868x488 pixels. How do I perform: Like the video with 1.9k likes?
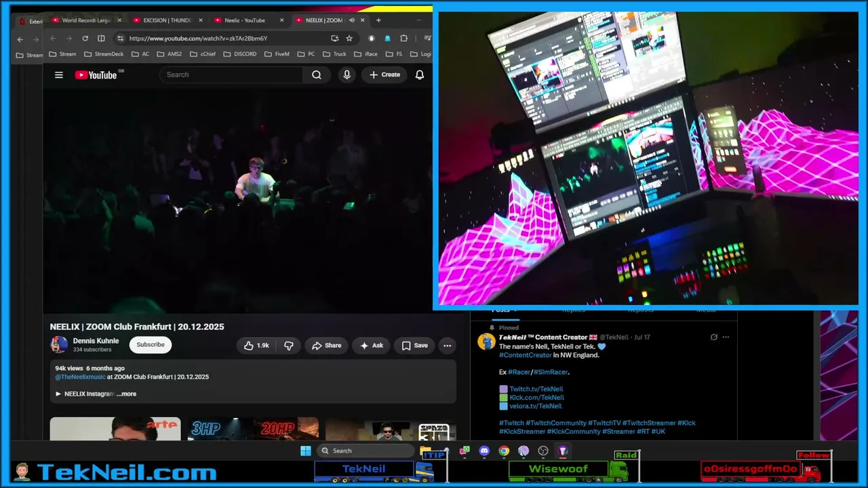point(256,346)
